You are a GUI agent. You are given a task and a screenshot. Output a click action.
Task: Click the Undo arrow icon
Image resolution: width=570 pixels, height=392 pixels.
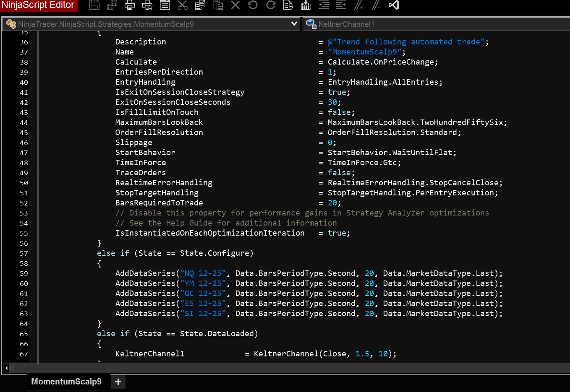253,5
